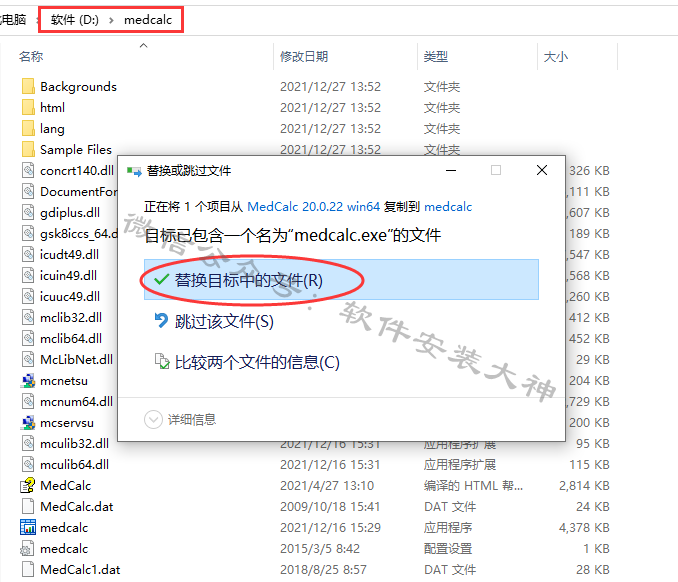Click date 2015/3/5 8:42
Image resolution: width=678 pixels, height=582 pixels.
(x=320, y=549)
